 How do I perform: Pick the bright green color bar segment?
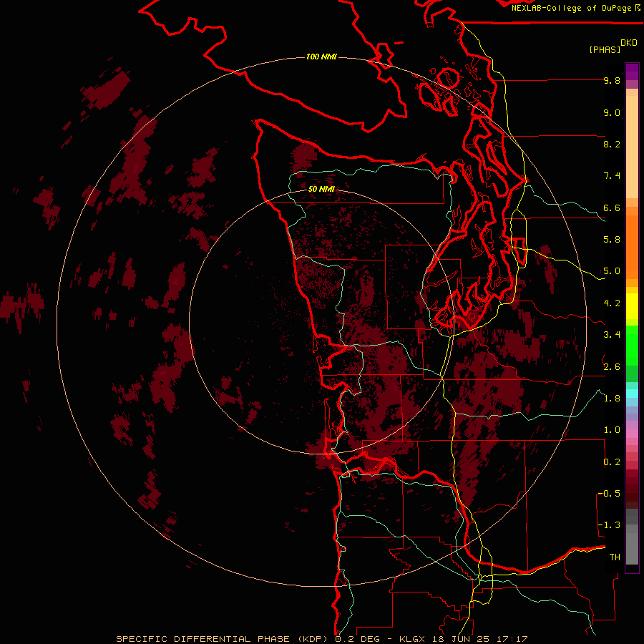(632, 346)
